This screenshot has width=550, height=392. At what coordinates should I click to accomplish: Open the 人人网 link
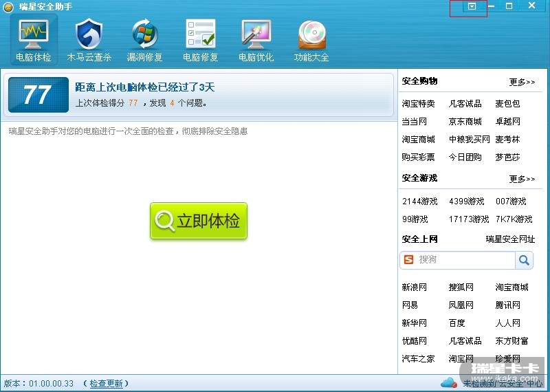[507, 323]
